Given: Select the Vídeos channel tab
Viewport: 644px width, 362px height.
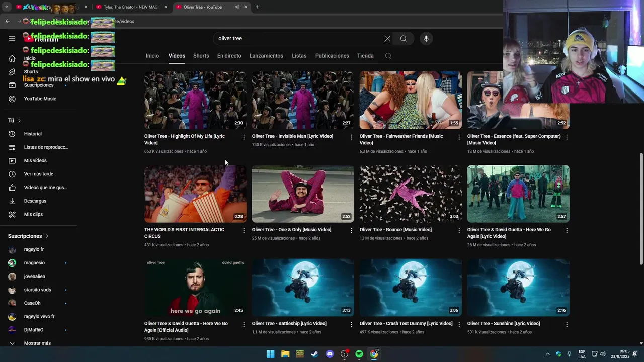Looking at the screenshot, I should [177, 56].
